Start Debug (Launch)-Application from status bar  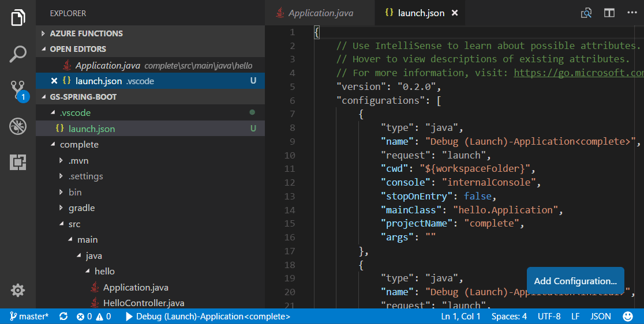click(208, 317)
